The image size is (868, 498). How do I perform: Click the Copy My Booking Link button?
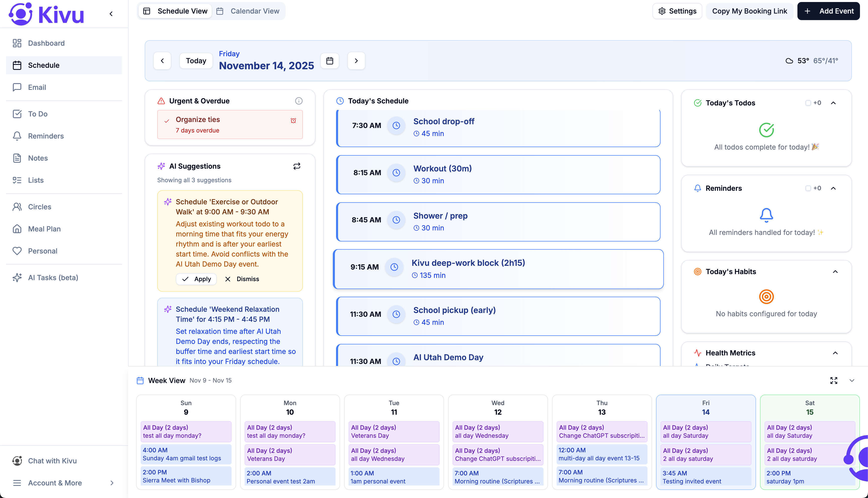(x=749, y=11)
